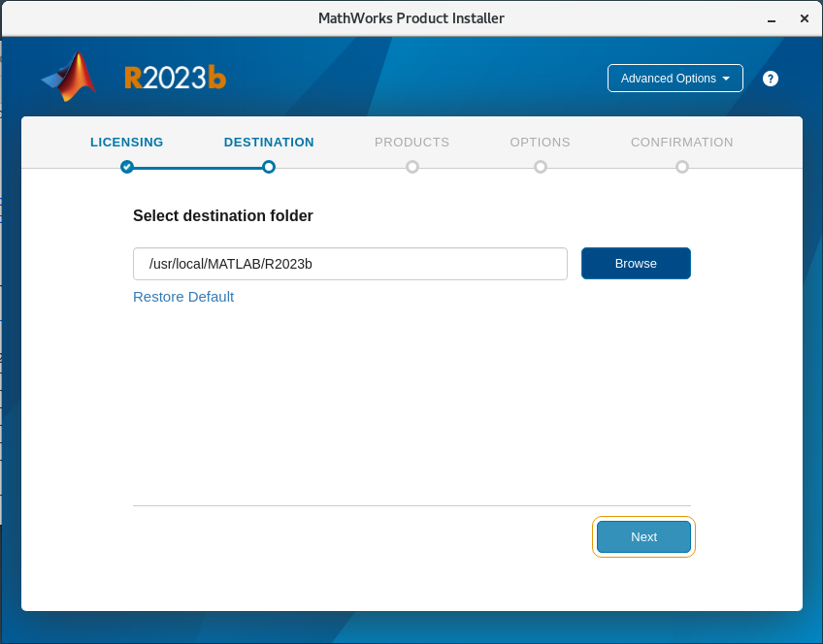Click the Options step circle marker
Viewport: 823px width, 644px height.
pos(541,167)
